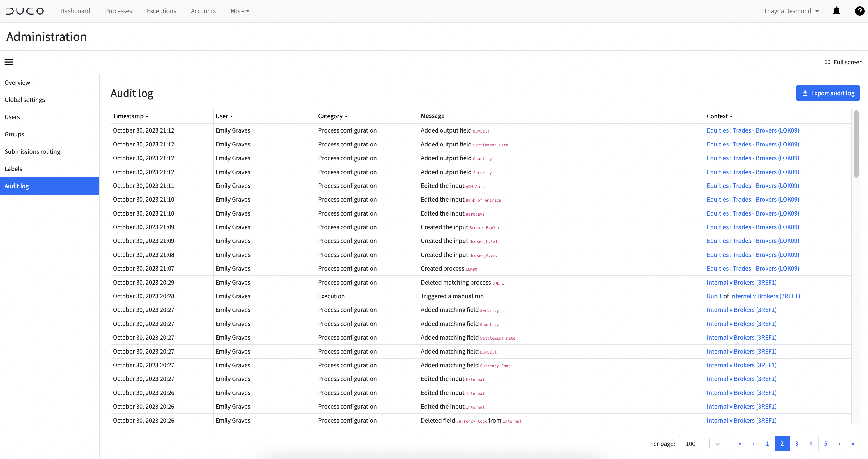Viewport: 868px width, 459px height.
Task: Click message 'Created the input Broker_C.txt'
Action: coord(459,241)
